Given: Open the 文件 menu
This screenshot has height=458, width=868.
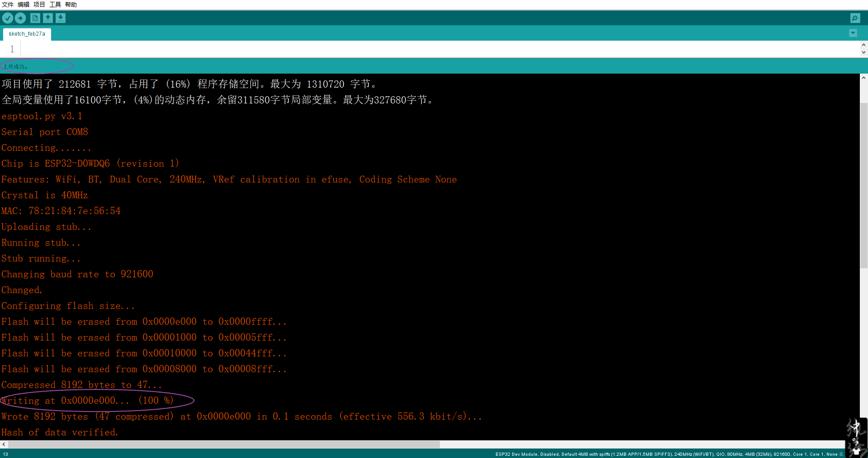Looking at the screenshot, I should click(7, 5).
